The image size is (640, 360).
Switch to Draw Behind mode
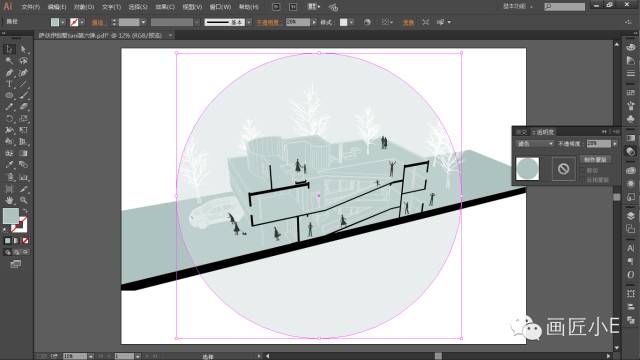[16, 252]
